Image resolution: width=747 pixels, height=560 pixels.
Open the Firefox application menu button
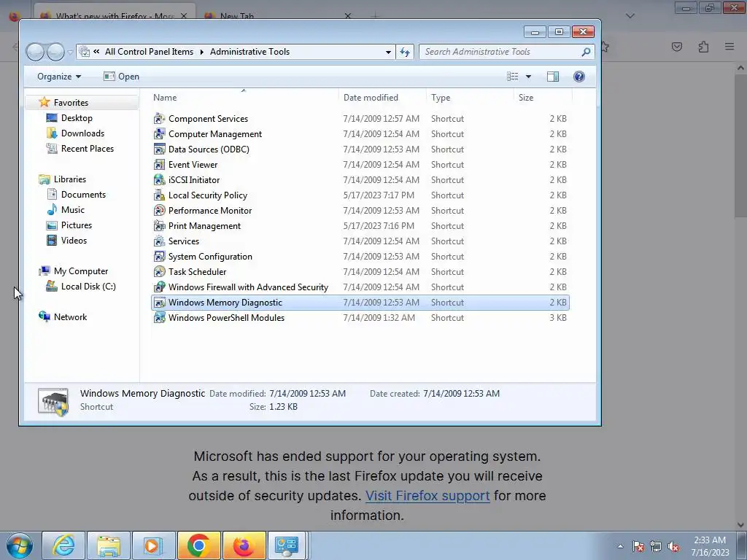pos(729,47)
